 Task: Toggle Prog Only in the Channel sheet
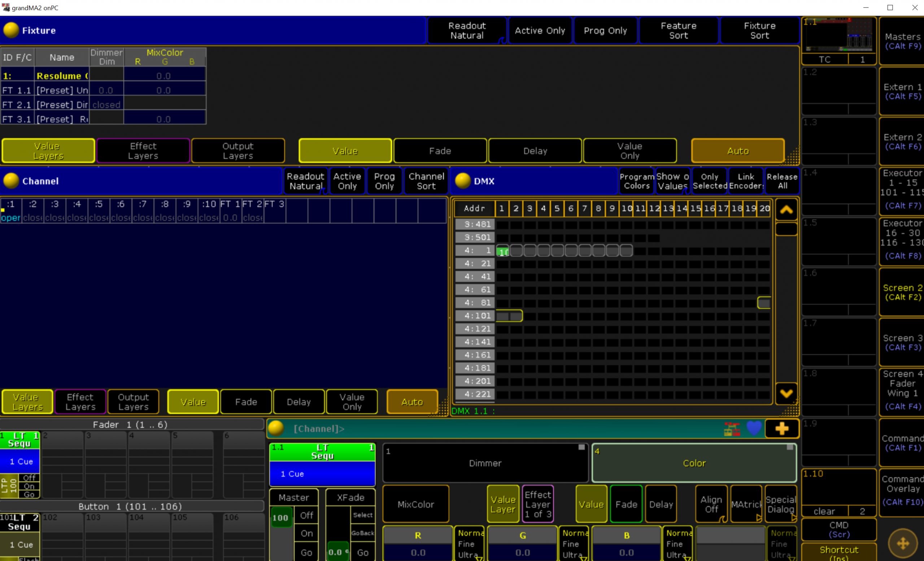coord(384,181)
